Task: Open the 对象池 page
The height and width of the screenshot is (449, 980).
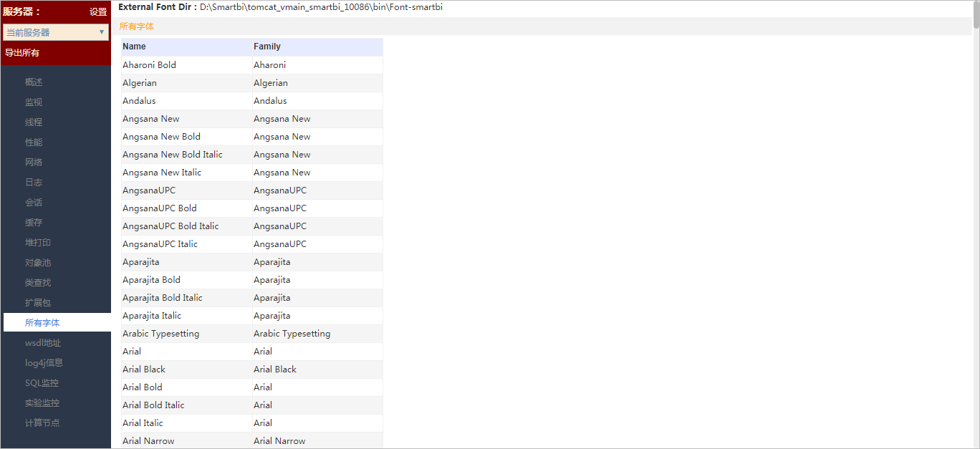Action: click(x=38, y=263)
